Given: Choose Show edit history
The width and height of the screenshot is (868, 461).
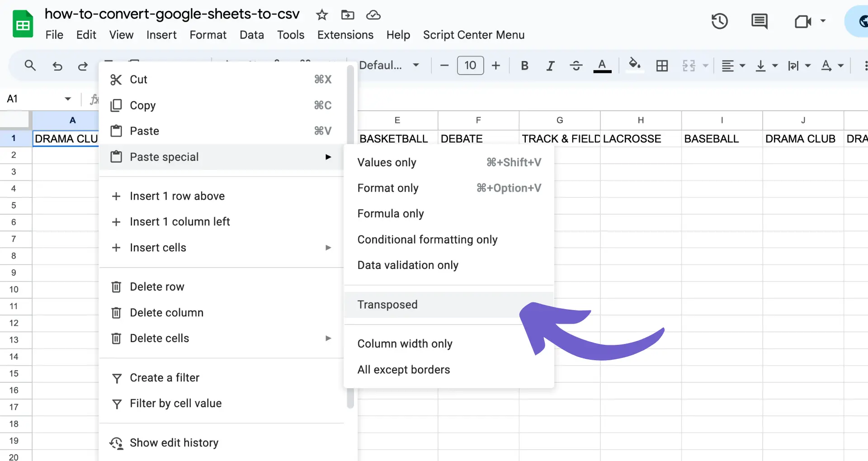Looking at the screenshot, I should click(x=222, y=443).
